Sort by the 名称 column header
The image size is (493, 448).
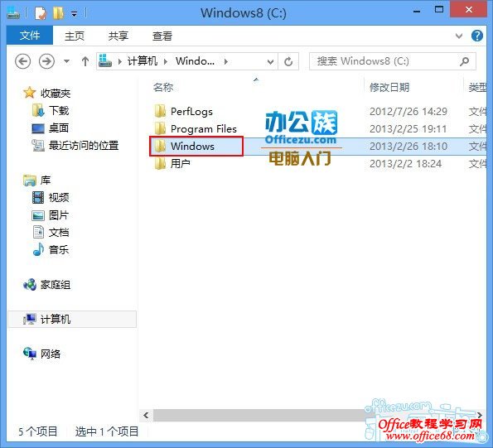(163, 87)
